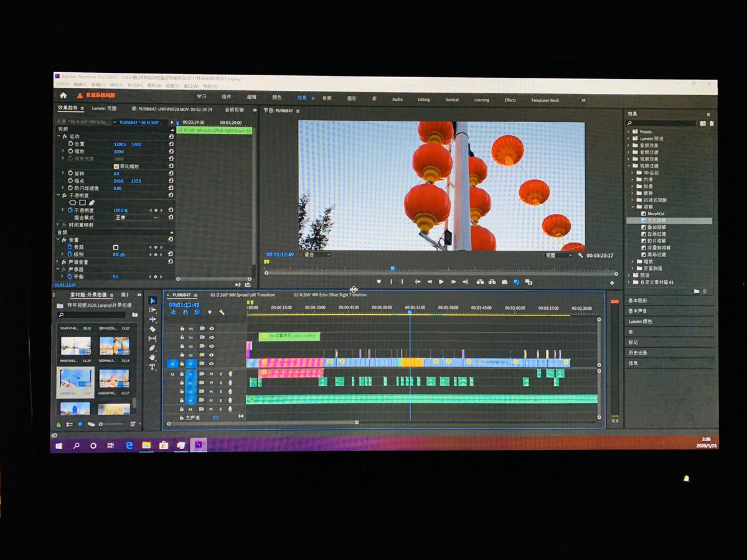Click the Home icon

click(63, 95)
